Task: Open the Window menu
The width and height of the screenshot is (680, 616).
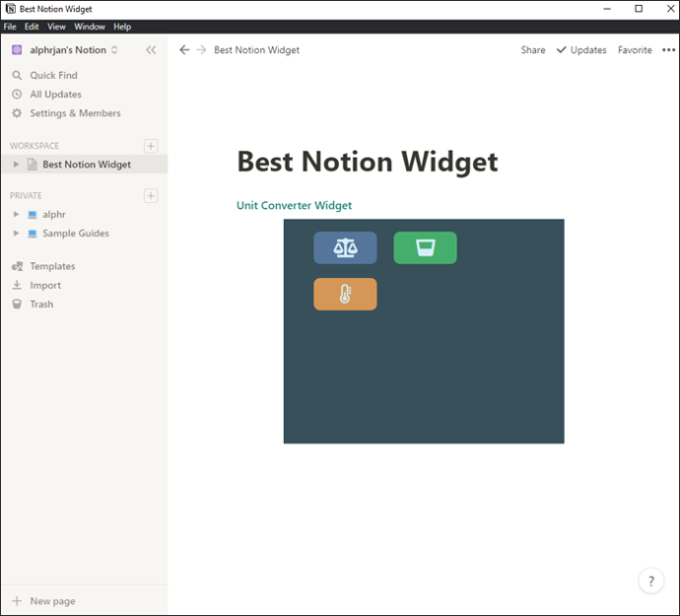Action: [x=90, y=27]
